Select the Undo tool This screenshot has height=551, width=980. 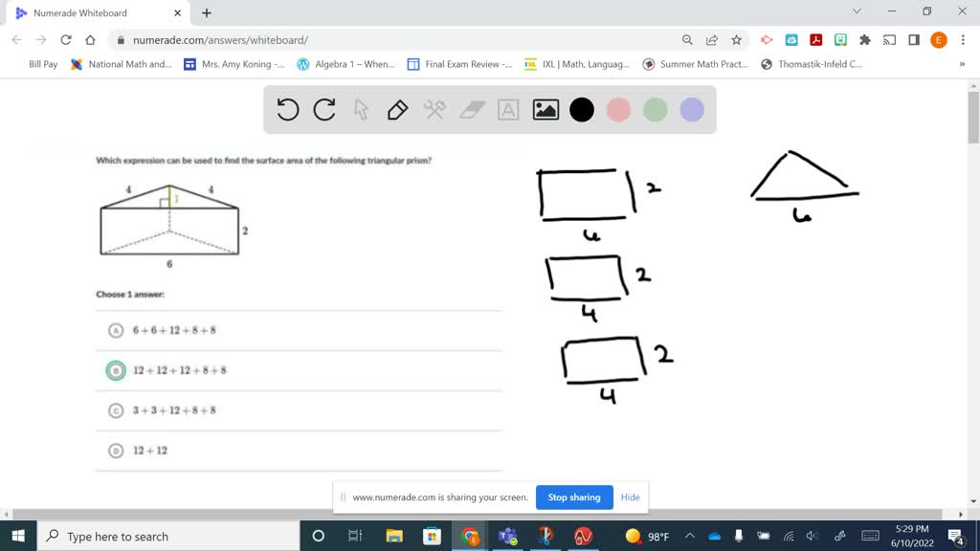tap(287, 109)
